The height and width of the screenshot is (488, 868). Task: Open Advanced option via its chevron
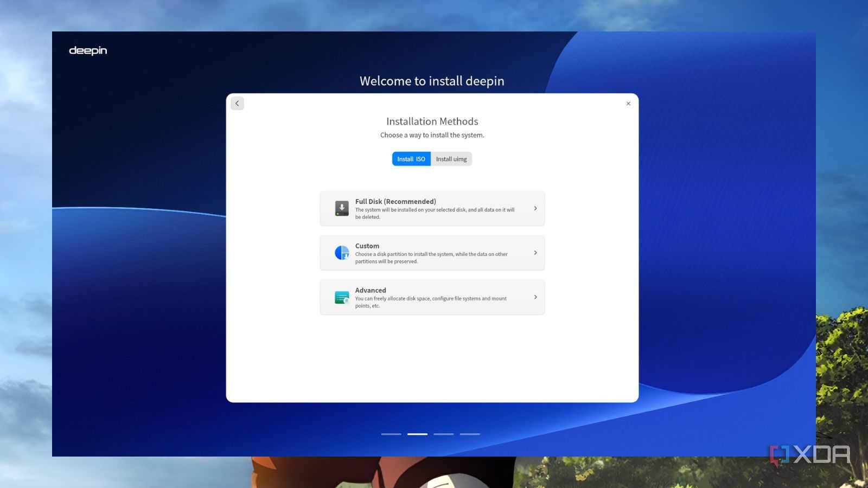535,297
